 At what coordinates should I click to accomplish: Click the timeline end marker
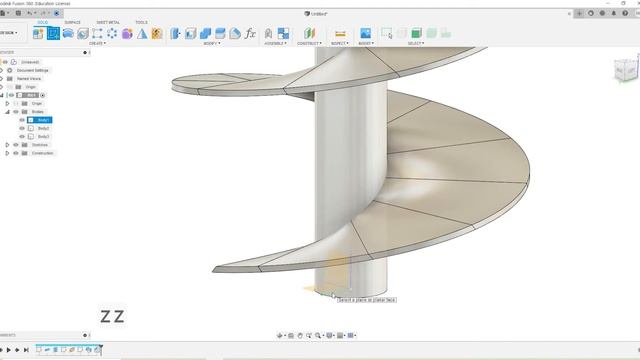(x=101, y=349)
